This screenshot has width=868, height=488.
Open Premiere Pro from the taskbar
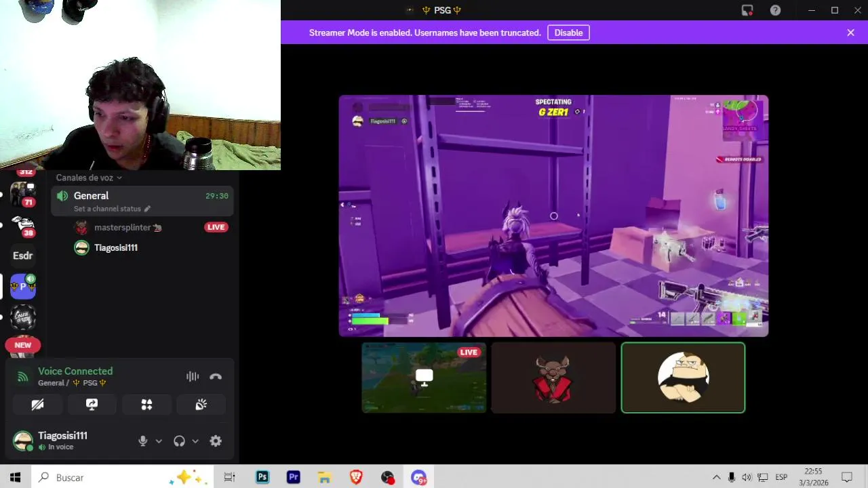coord(293,477)
